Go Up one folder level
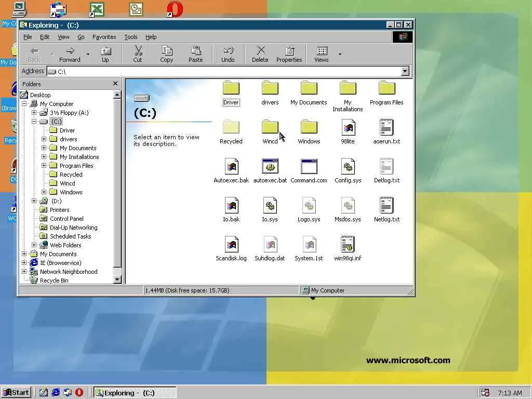This screenshot has height=399, width=532. pos(105,54)
